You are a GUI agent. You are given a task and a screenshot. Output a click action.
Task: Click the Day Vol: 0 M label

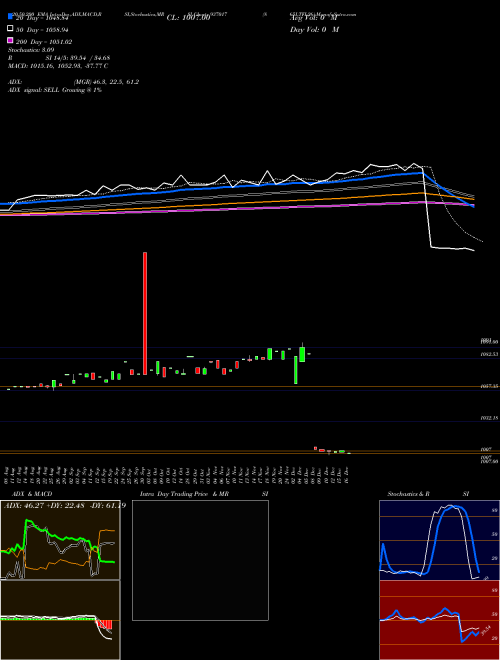314,29
